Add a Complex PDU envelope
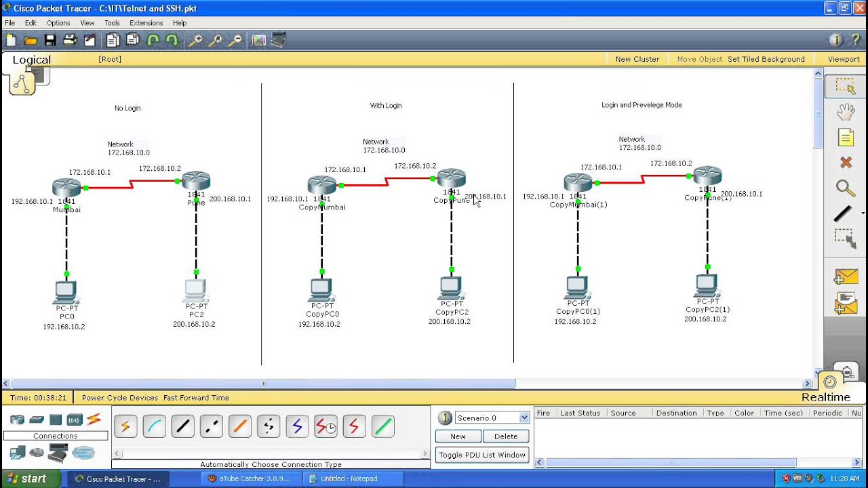The width and height of the screenshot is (868, 488). (846, 304)
